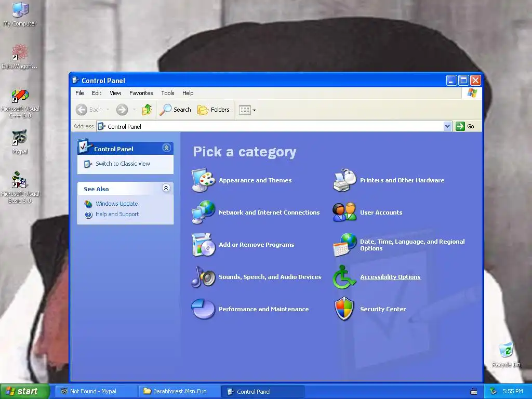
Task: Click the Sounds, Speech, and Audio Devices icon
Action: 203,277
